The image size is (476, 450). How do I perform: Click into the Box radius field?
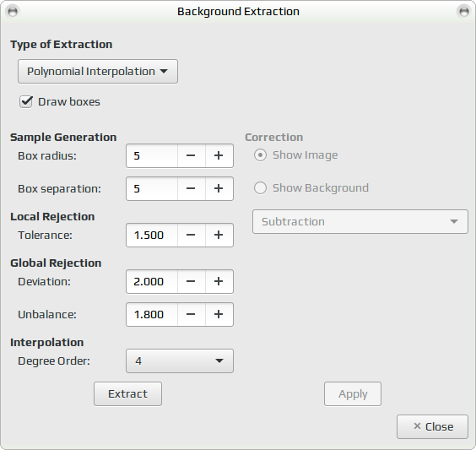pyautogui.click(x=152, y=155)
